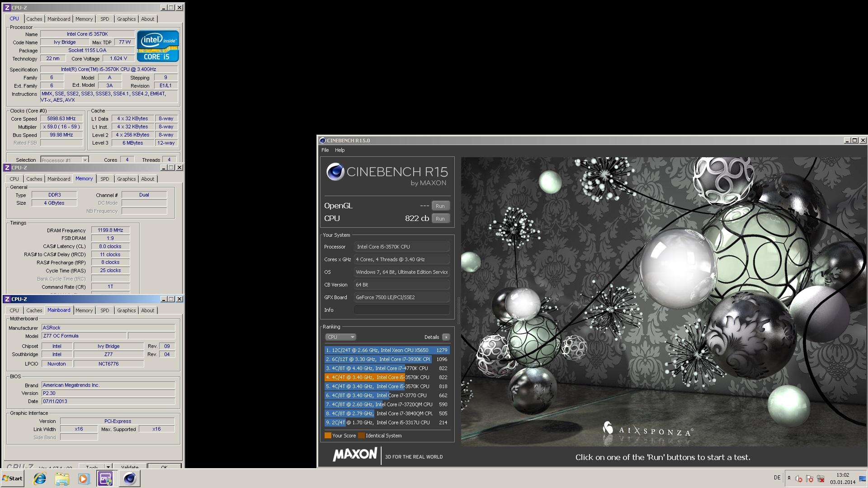This screenshot has width=868, height=488.
Task: Click the Core Voltage value 1.624 V
Action: pos(118,58)
